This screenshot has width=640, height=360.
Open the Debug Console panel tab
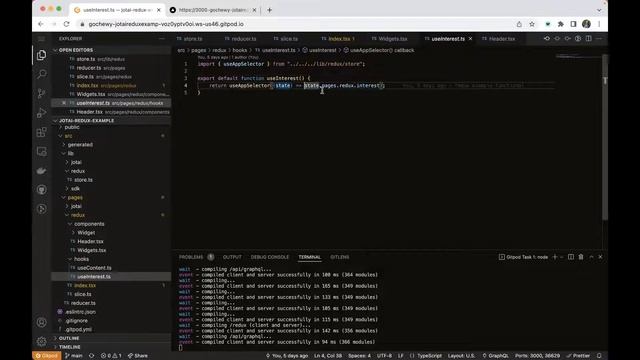click(x=270, y=257)
